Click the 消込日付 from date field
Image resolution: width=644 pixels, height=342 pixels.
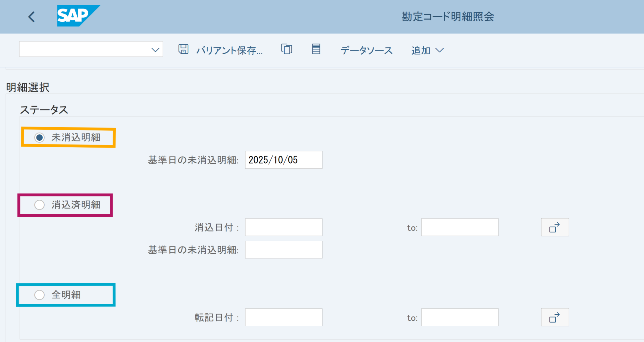coord(283,227)
